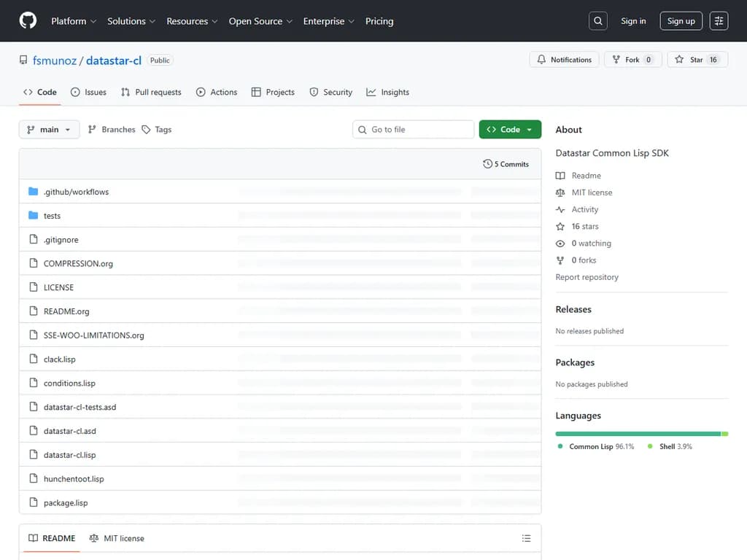This screenshot has width=747, height=560.
Task: Open the Insights tab
Action: (x=388, y=92)
